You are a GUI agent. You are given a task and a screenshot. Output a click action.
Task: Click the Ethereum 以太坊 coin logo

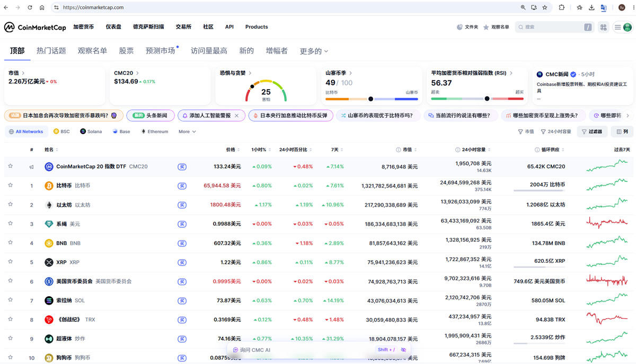(x=49, y=205)
